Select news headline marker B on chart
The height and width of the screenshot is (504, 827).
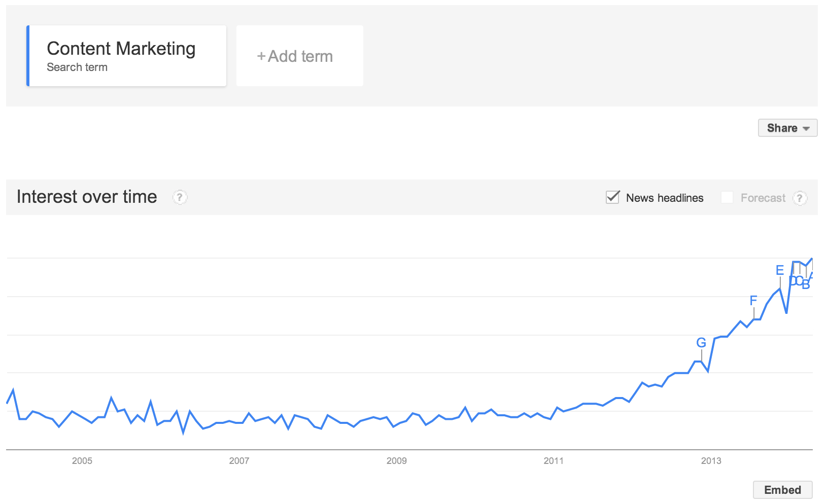806,285
